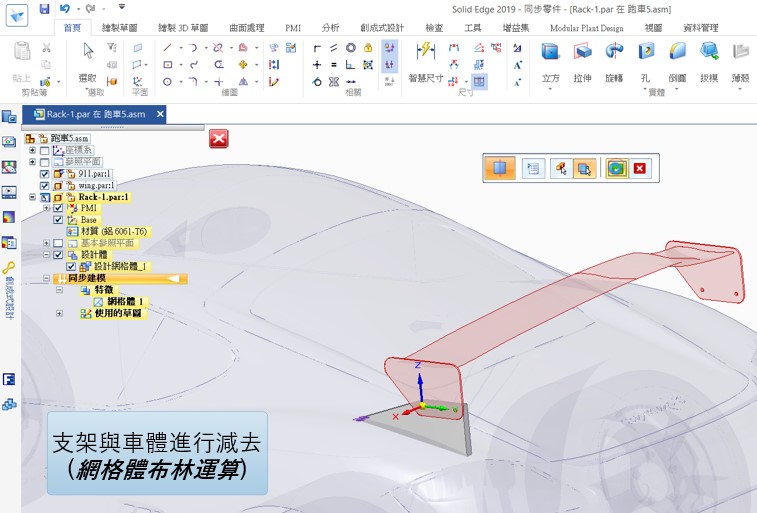
Task: Open the options list in command bar
Action: pos(533,168)
